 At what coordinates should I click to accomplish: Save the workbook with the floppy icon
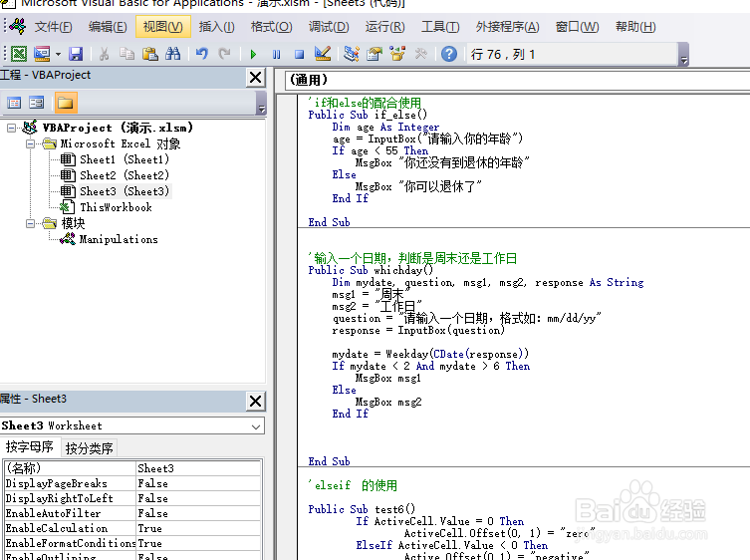tap(76, 54)
